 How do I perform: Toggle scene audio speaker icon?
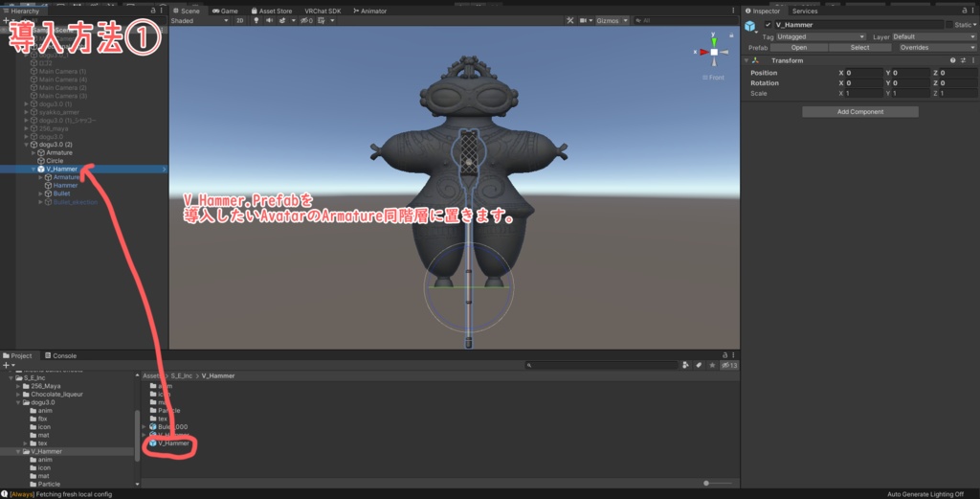click(x=269, y=21)
